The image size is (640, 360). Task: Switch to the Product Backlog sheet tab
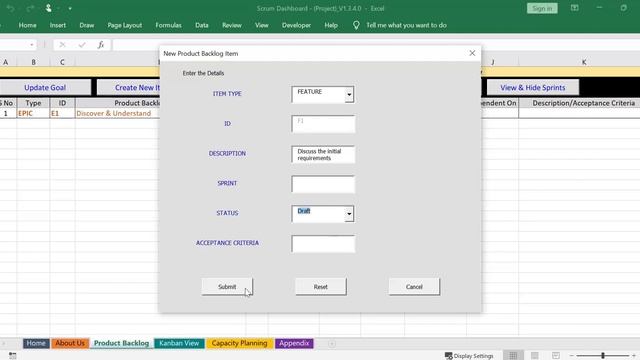121,343
